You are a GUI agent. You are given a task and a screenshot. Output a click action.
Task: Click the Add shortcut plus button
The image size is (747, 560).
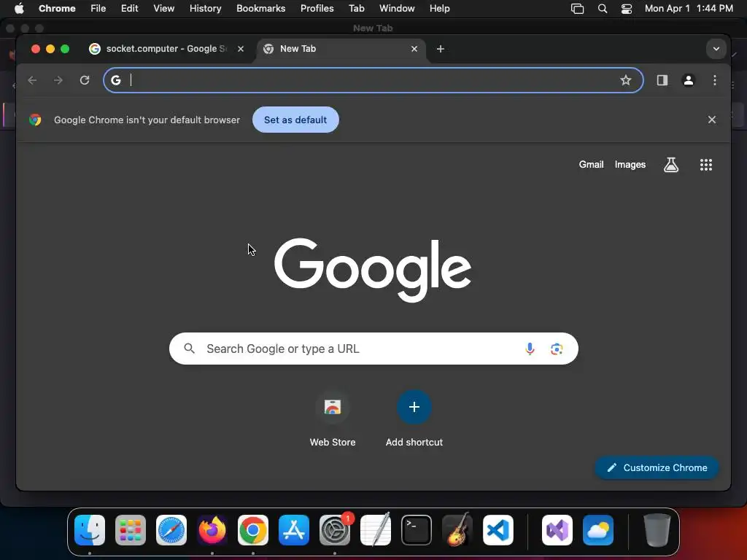tap(414, 407)
